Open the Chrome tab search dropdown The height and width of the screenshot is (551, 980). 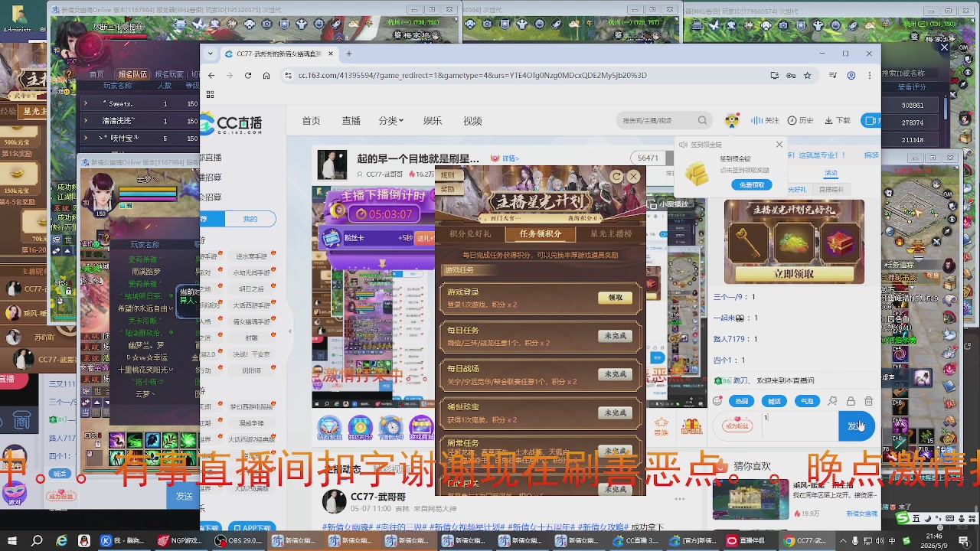tap(210, 54)
